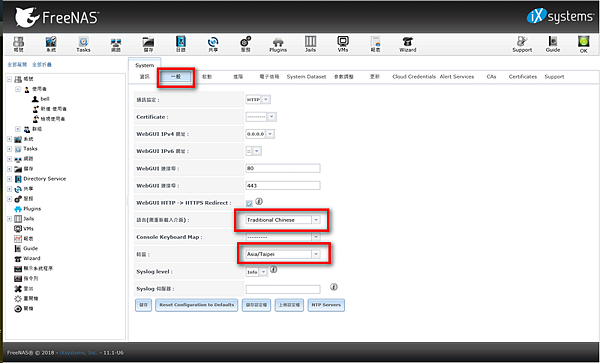Click info icon beside Syslog level
This screenshot has height=363, width=600.
[273, 270]
